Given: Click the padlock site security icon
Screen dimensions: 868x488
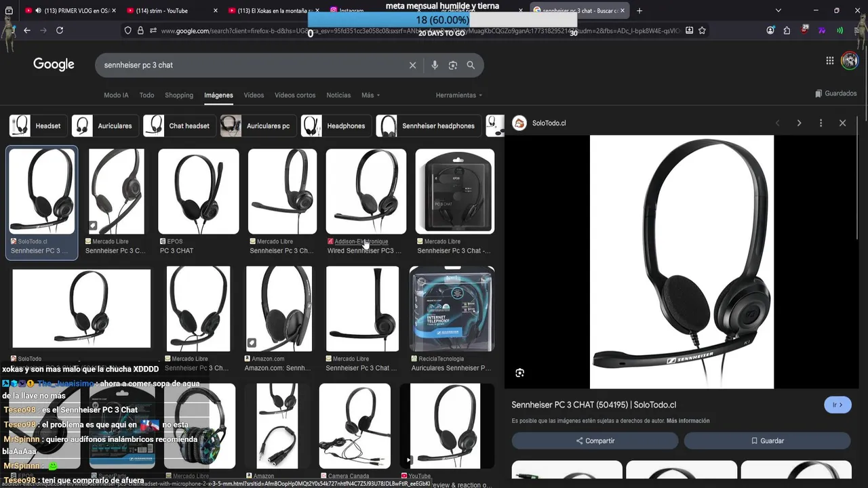Looking at the screenshot, I should pyautogui.click(x=140, y=30).
